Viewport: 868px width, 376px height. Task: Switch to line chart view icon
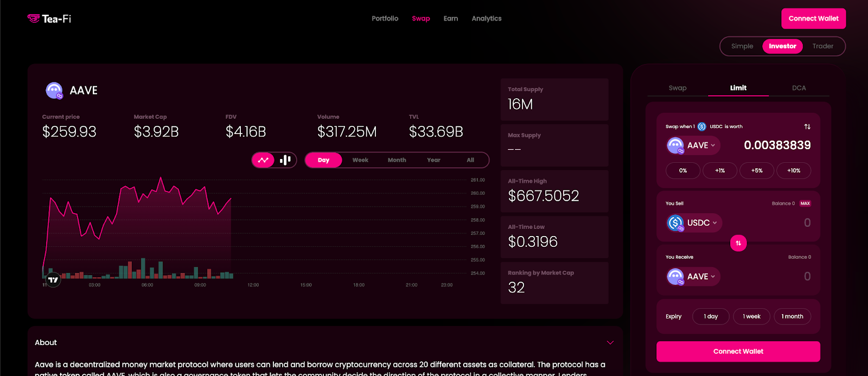coord(263,160)
